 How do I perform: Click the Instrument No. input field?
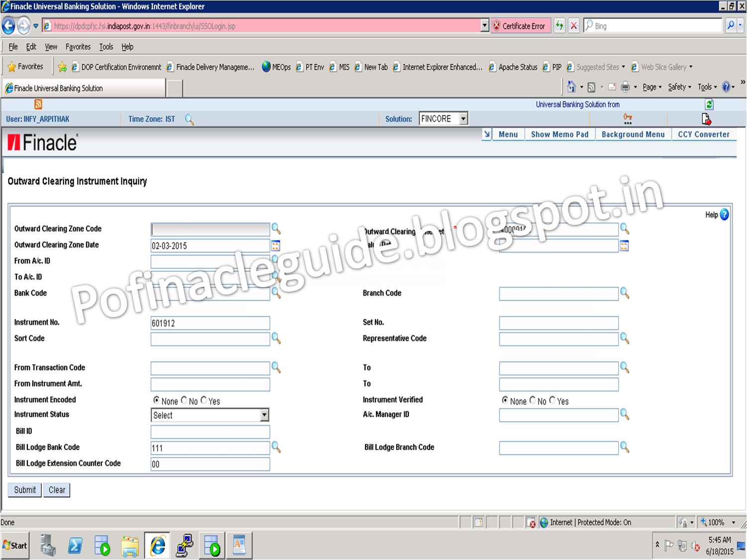210,323
